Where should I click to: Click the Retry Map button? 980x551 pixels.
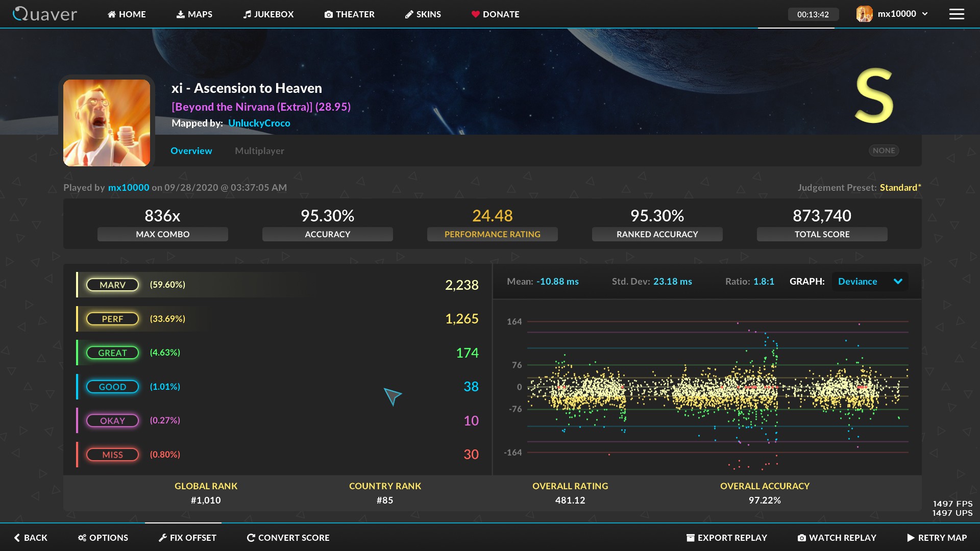tap(937, 538)
